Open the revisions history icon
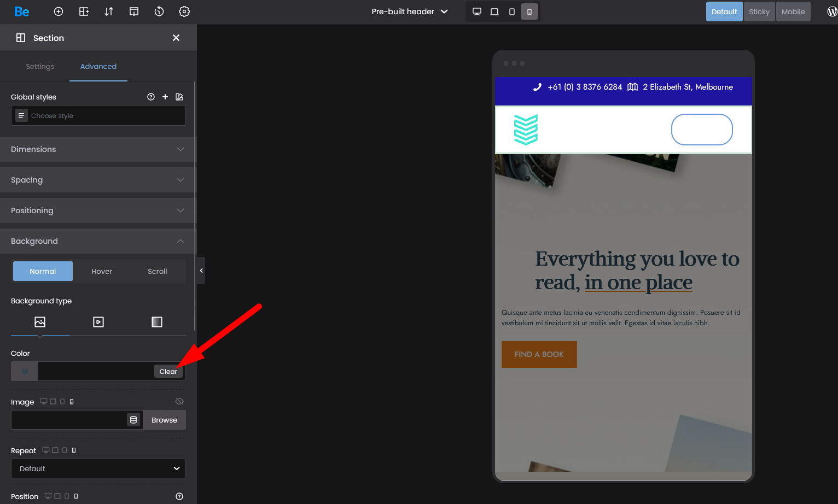 (x=159, y=11)
